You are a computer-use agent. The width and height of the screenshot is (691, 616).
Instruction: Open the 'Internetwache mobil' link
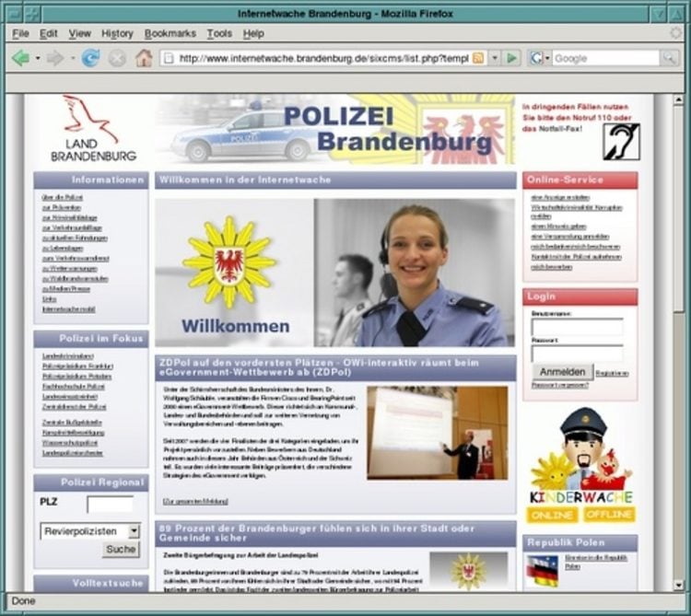coord(69,309)
